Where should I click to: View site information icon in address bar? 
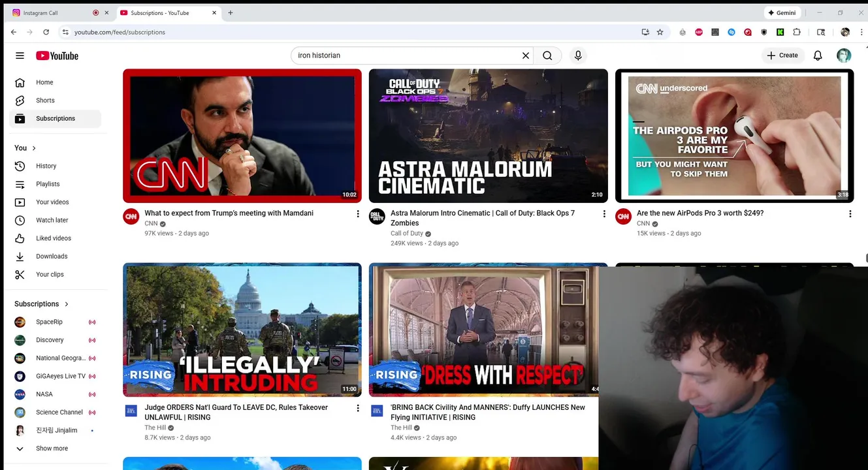pyautogui.click(x=65, y=32)
